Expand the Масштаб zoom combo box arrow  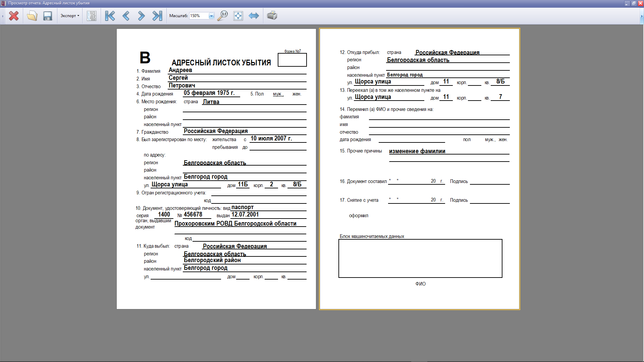coord(211,16)
